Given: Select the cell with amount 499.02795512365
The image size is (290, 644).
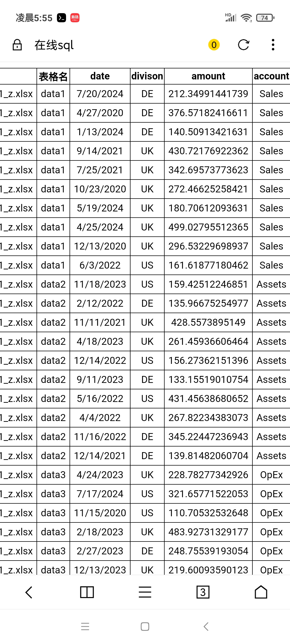Looking at the screenshot, I should pyautogui.click(x=208, y=227).
